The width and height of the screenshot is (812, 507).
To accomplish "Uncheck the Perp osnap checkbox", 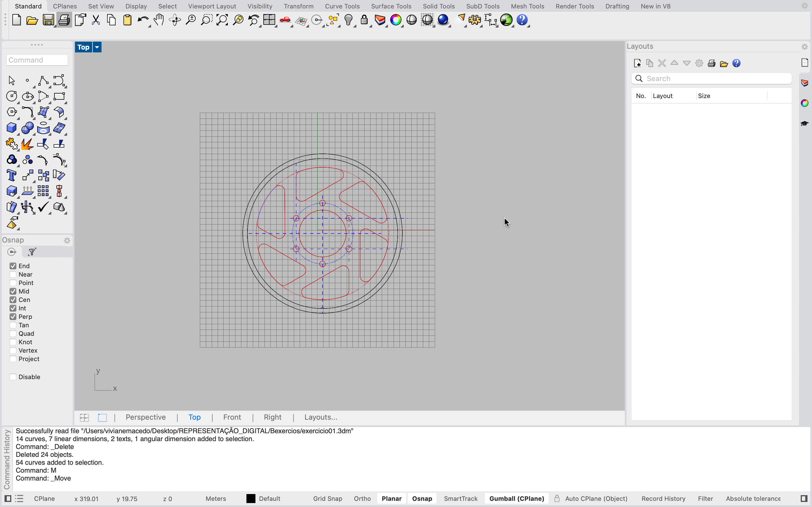I will (13, 317).
